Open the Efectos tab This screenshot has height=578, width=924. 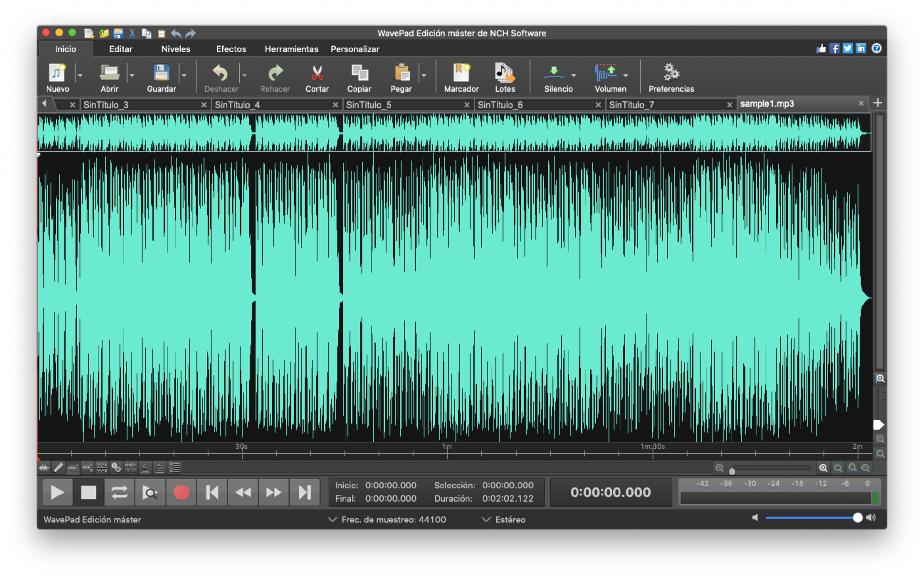pos(231,49)
